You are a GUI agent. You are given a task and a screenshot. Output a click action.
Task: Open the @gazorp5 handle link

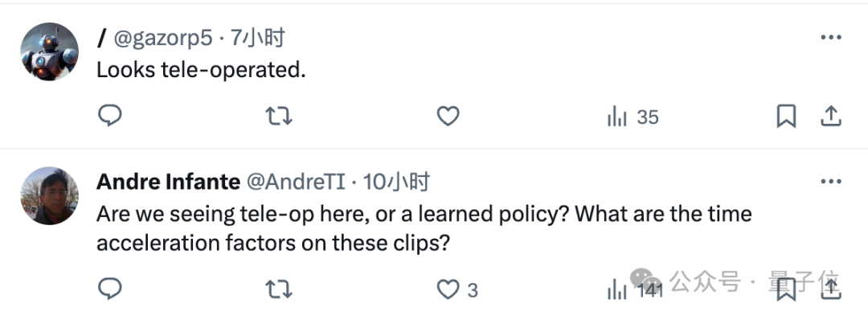(162, 38)
